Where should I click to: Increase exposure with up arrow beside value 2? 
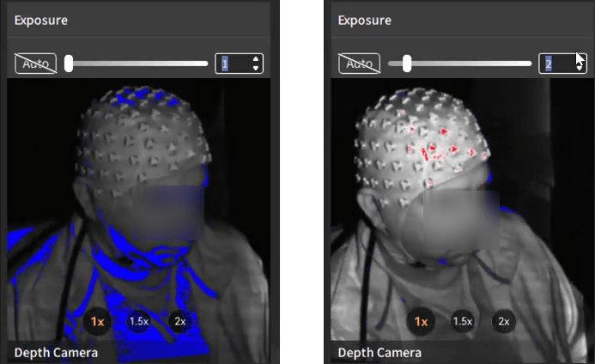tap(580, 58)
